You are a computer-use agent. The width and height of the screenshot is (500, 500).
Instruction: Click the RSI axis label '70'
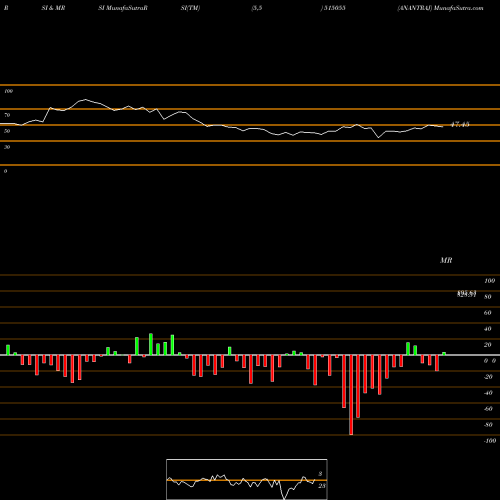tap(7, 115)
